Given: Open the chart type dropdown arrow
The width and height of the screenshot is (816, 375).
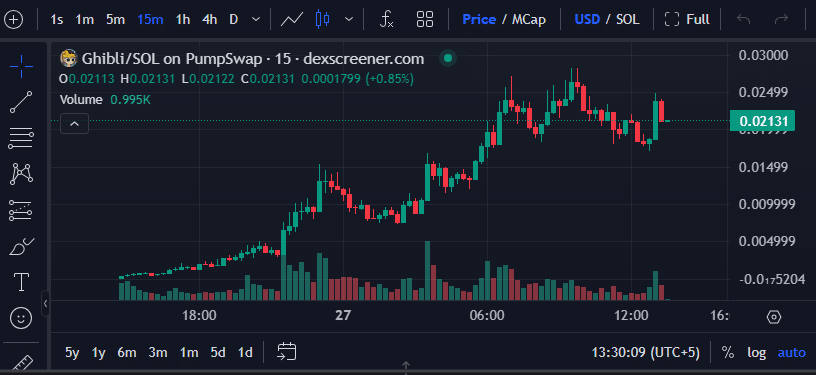Looking at the screenshot, I should tap(349, 20).
